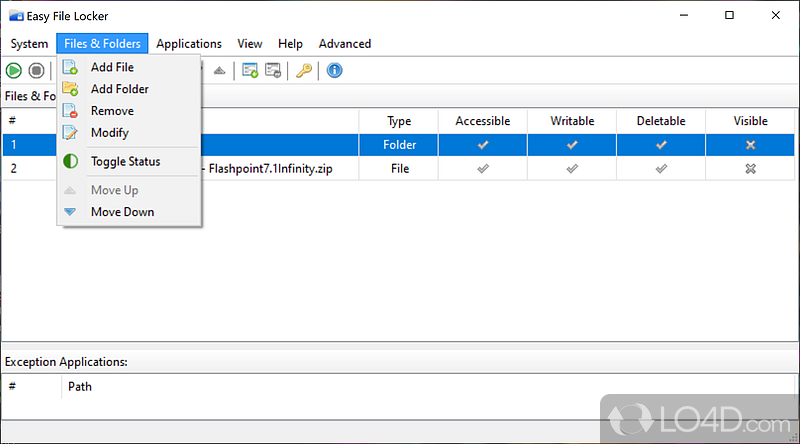Click the Accessible column header

483,121
